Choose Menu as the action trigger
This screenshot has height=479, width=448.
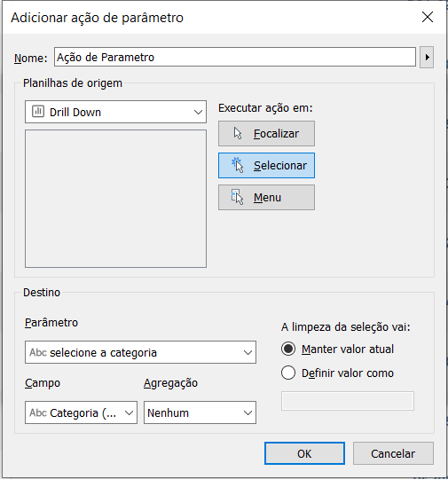266,197
